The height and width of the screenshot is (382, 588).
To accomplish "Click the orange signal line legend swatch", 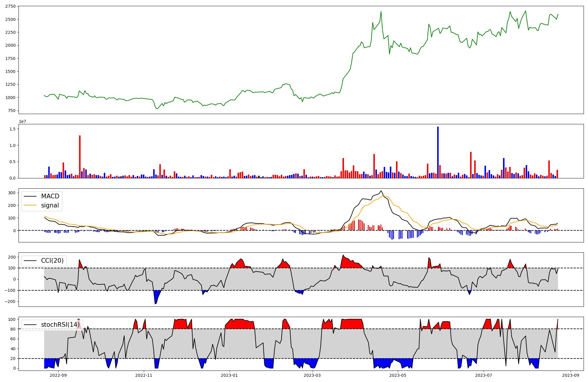I will [x=30, y=205].
